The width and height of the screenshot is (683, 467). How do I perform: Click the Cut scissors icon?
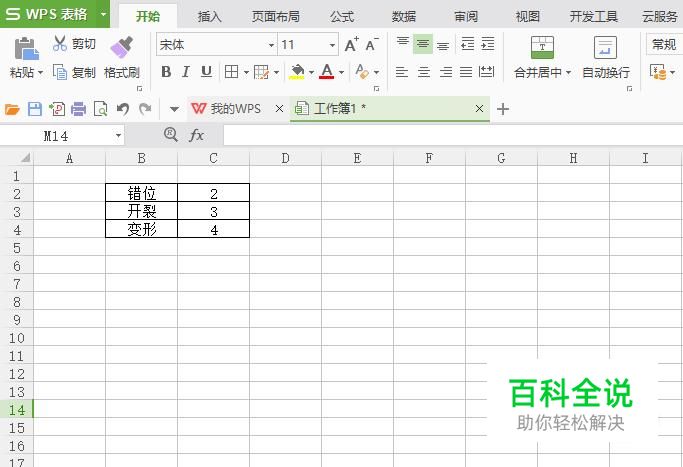coord(60,44)
